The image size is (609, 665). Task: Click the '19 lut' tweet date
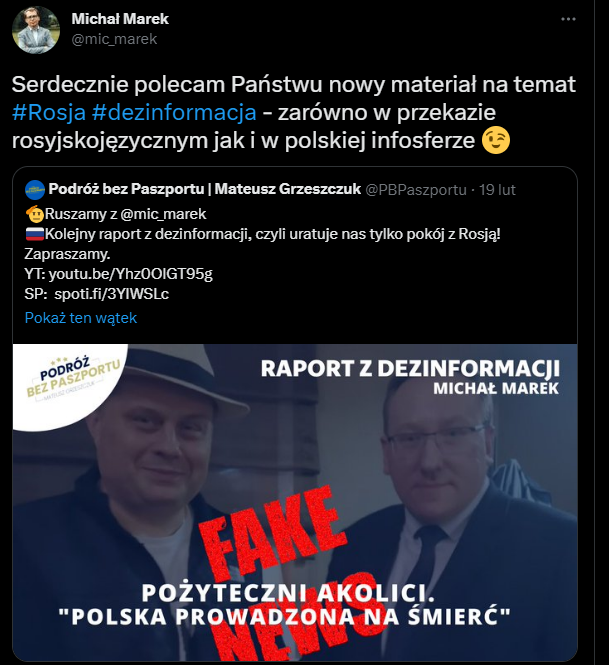(x=497, y=190)
